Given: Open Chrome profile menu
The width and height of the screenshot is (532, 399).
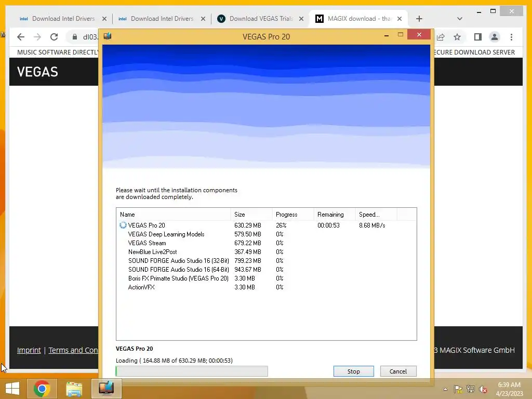Looking at the screenshot, I should (x=495, y=37).
